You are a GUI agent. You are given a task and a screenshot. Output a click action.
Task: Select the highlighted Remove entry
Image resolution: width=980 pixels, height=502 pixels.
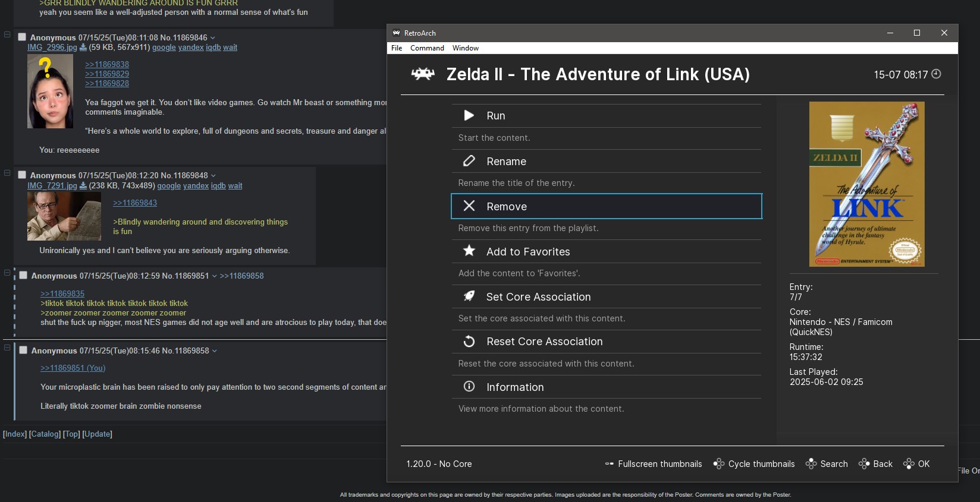point(607,206)
